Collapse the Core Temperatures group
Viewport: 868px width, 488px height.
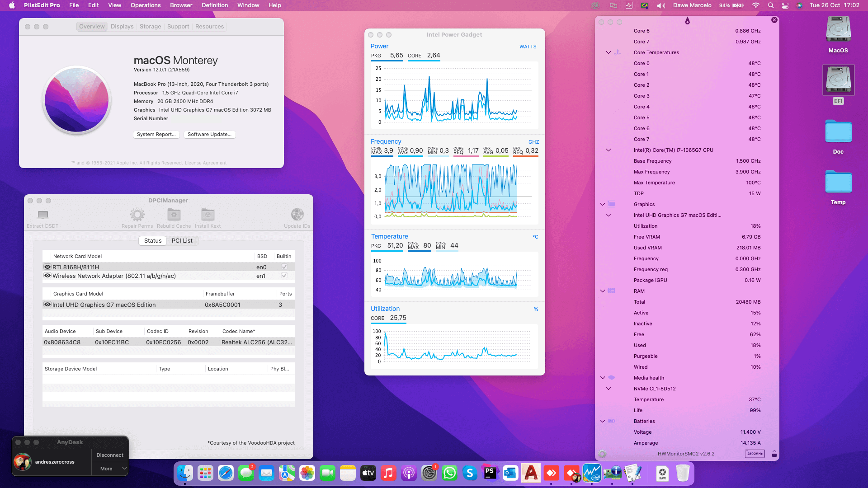tap(609, 52)
